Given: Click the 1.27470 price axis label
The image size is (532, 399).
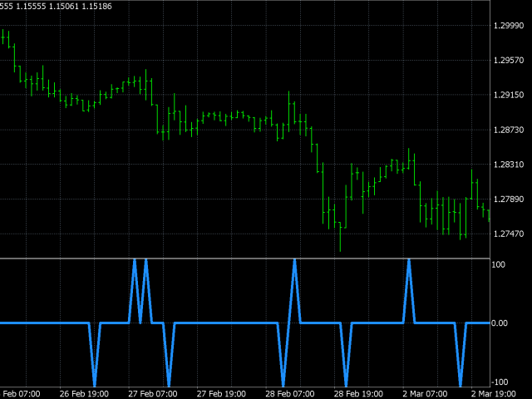Looking at the screenshot, I should (509, 234).
